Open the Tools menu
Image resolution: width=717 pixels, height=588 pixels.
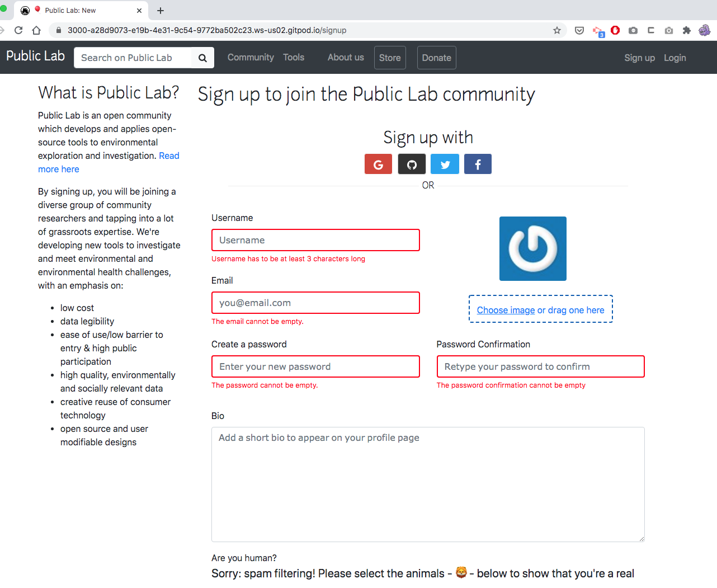294,57
